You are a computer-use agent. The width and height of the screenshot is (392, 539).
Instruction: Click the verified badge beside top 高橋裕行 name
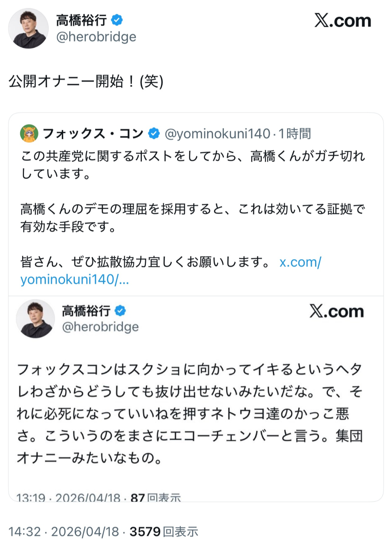point(117,20)
